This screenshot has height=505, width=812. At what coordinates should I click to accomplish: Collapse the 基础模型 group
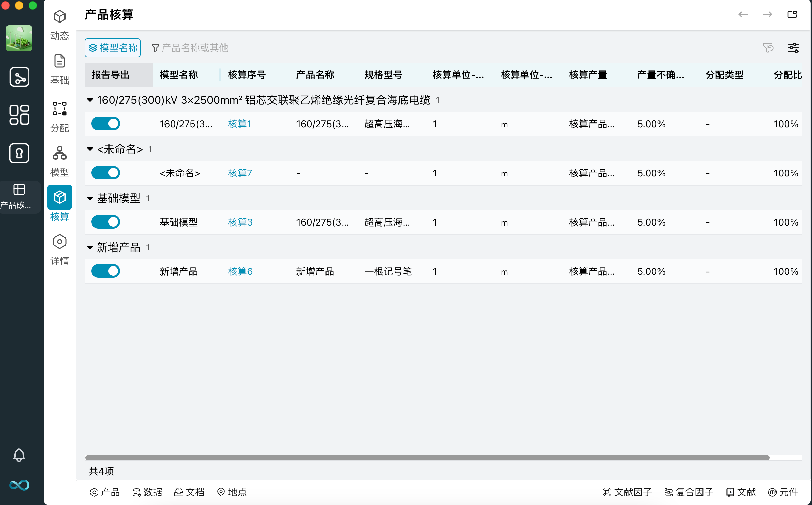(x=90, y=198)
